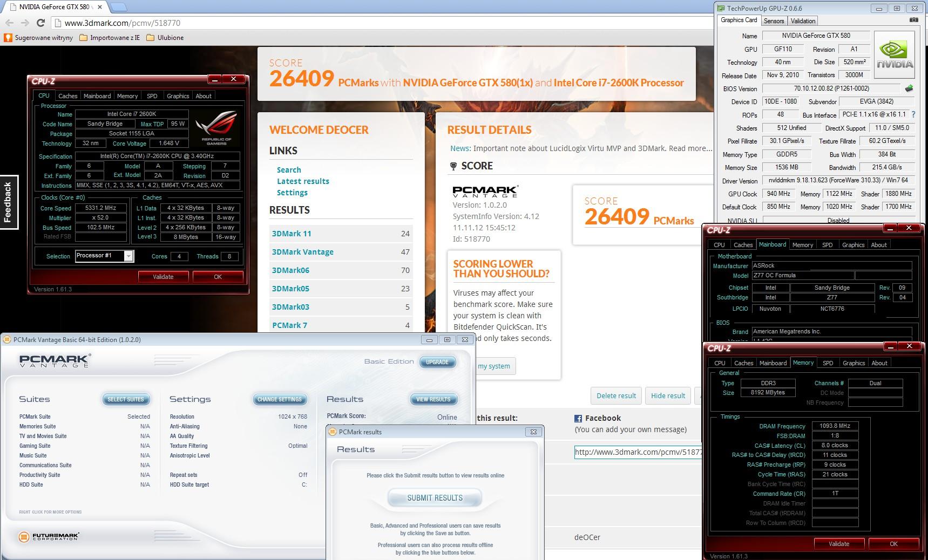Select Graphics Card tab in GPU-Z
The width and height of the screenshot is (928, 560).
coord(739,20)
